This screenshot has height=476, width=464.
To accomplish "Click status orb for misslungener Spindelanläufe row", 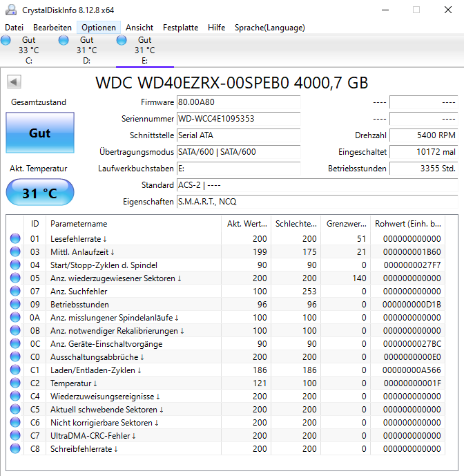I will tap(15, 317).
